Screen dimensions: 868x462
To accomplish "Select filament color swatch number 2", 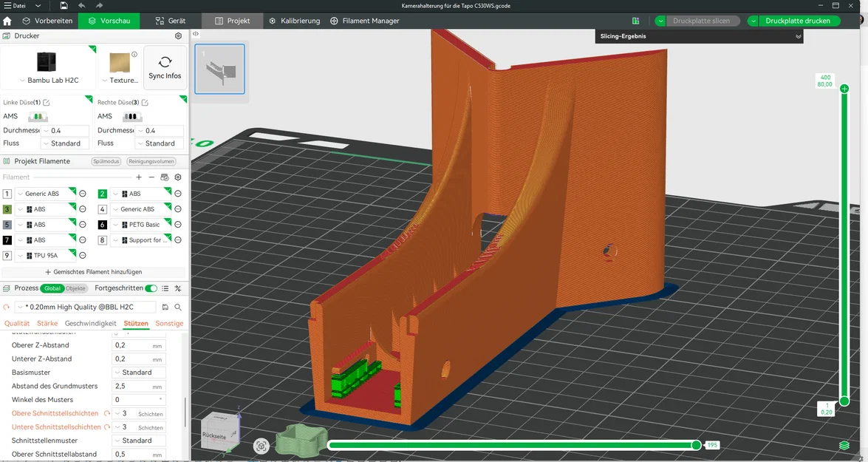I will [103, 194].
